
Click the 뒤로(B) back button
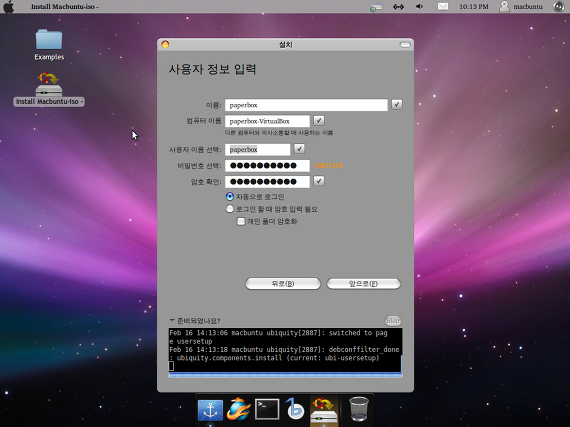point(283,283)
